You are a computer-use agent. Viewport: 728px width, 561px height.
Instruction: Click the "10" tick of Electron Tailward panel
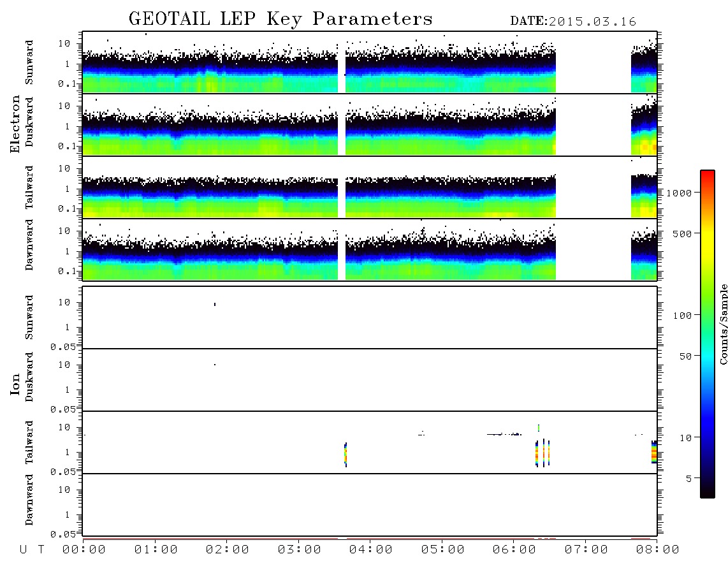pos(64,168)
